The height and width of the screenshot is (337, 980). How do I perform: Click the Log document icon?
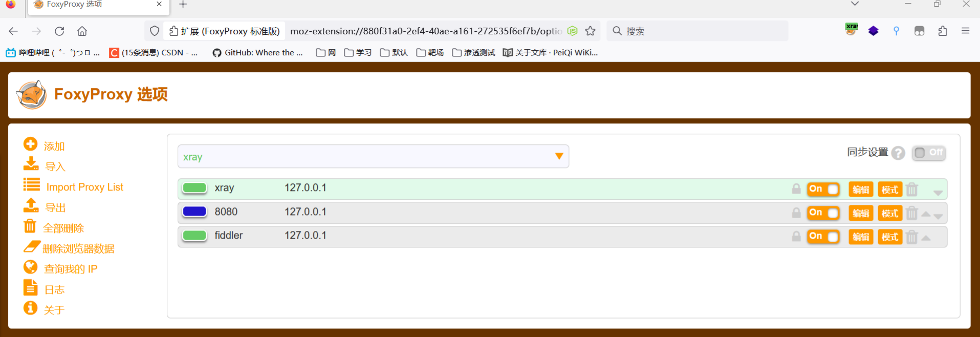30,287
